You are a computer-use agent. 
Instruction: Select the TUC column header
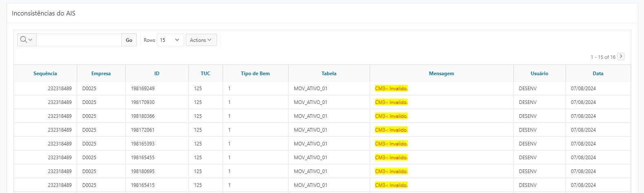click(205, 74)
